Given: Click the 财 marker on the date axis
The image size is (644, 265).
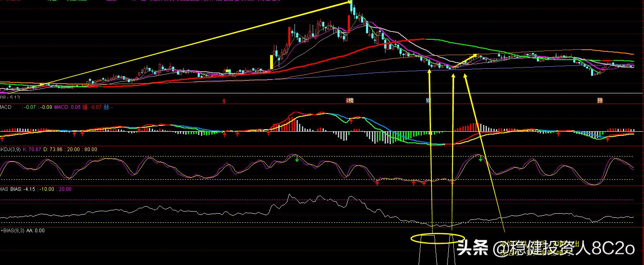Looking at the screenshot, I should (429, 100).
